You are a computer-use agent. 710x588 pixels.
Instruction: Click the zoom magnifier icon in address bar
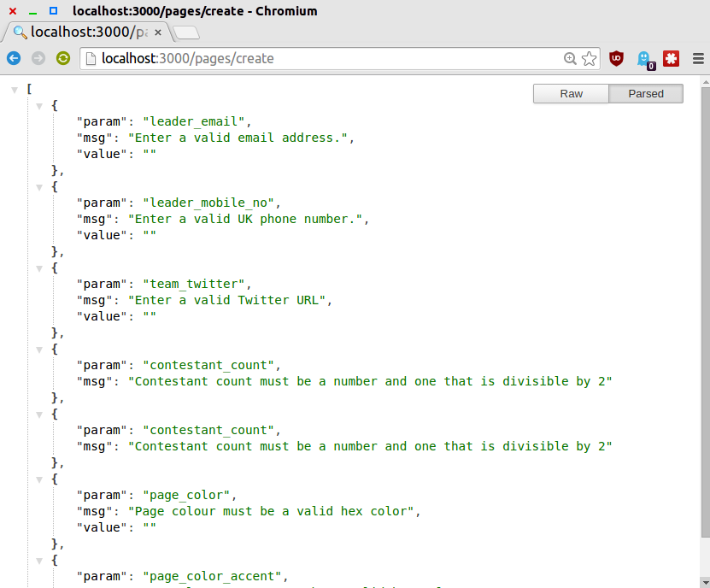point(571,58)
